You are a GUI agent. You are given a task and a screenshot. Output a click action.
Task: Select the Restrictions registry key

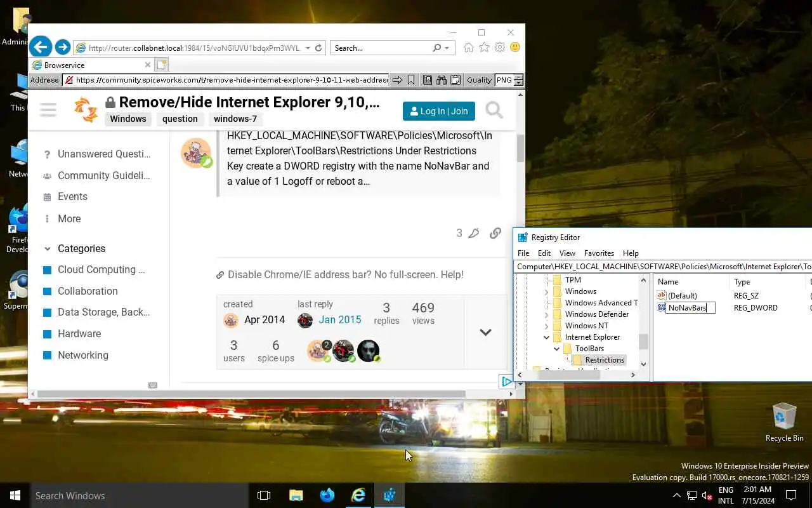(605, 360)
